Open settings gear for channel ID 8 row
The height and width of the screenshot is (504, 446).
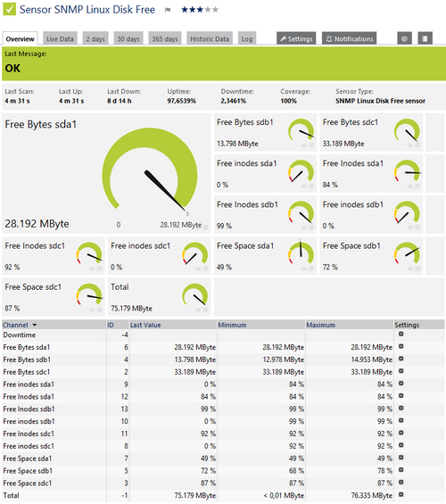(x=401, y=445)
